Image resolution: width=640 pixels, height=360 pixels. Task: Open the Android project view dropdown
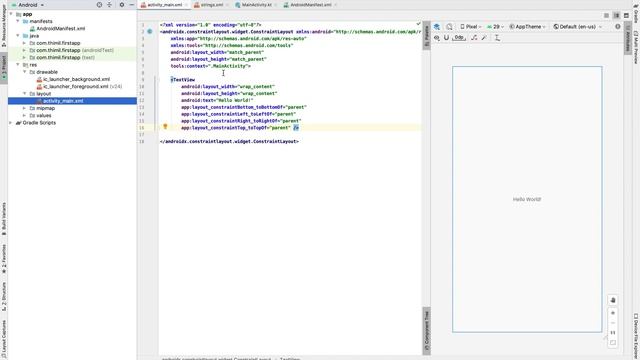(28, 5)
